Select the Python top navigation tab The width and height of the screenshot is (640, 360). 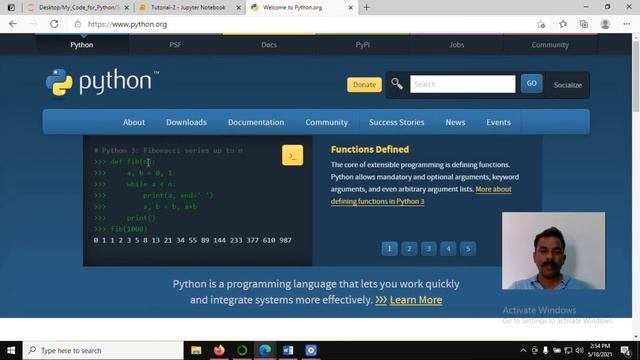(x=82, y=45)
